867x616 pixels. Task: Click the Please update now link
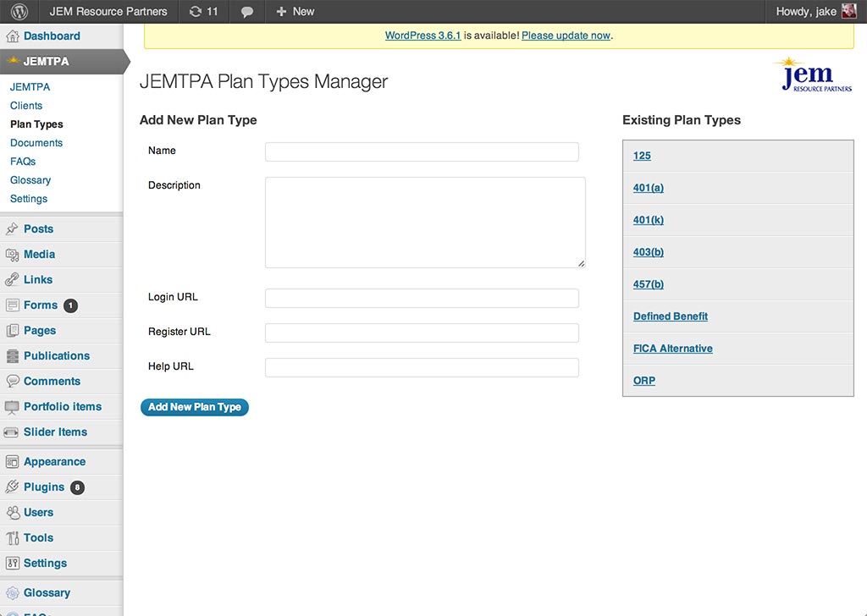click(x=566, y=36)
